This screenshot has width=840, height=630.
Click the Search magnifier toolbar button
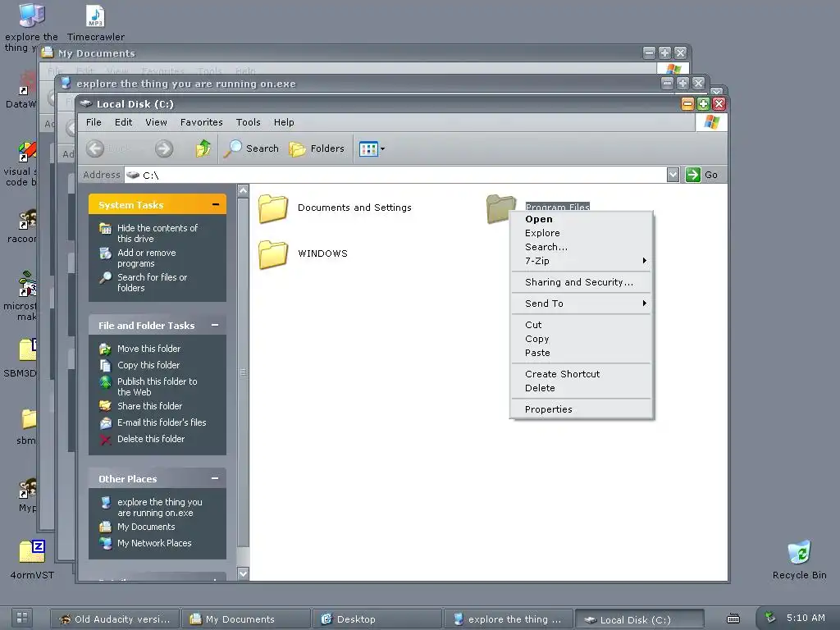[251, 148]
